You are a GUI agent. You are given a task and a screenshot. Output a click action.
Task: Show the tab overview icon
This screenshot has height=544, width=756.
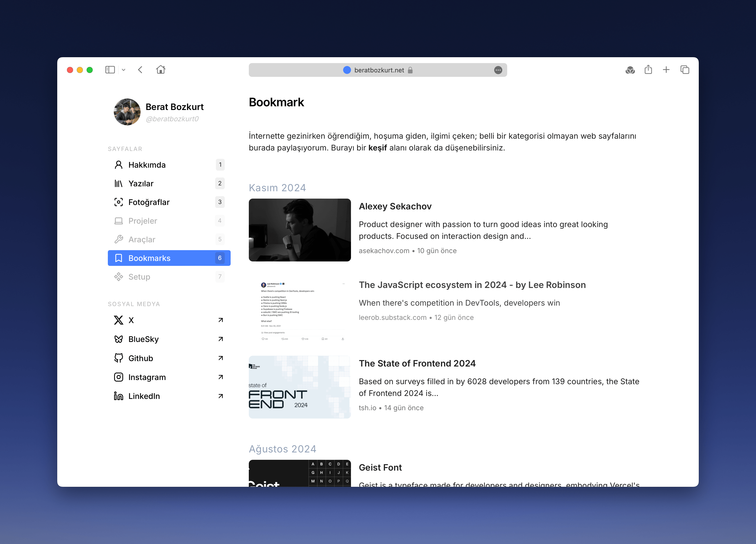click(685, 70)
